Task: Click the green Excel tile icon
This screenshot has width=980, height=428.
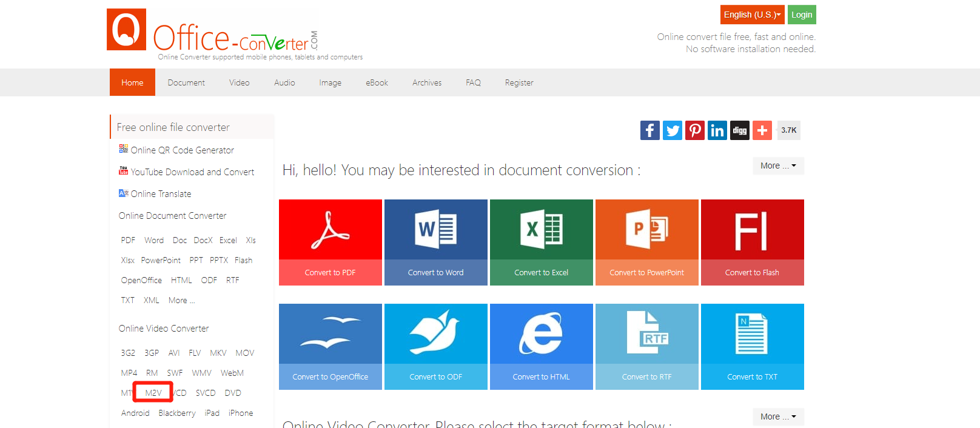Action: point(541,230)
